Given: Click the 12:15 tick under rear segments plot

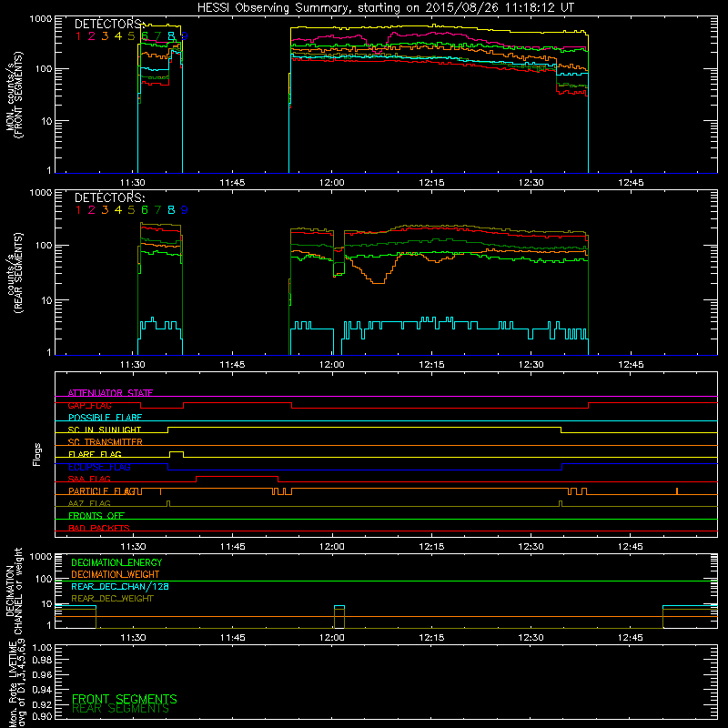Looking at the screenshot, I should pos(431,365).
